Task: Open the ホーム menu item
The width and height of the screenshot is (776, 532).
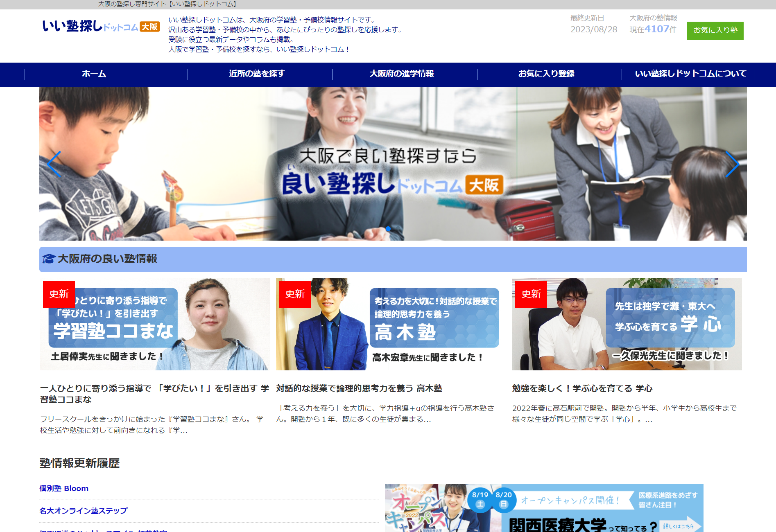Action: click(x=94, y=74)
